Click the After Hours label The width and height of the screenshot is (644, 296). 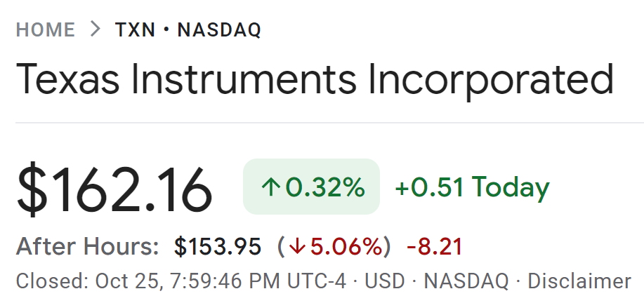point(88,247)
